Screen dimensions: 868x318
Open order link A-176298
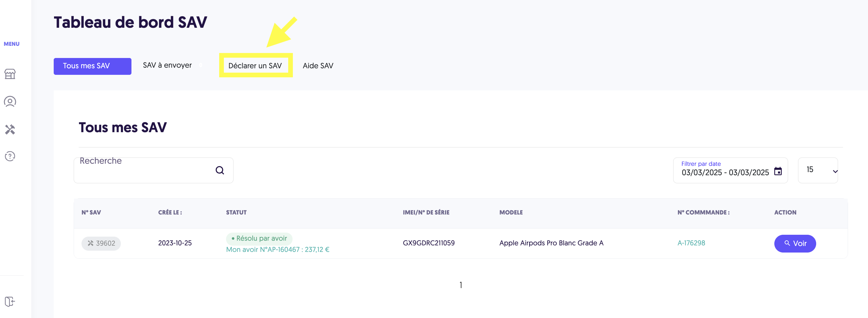pos(691,243)
